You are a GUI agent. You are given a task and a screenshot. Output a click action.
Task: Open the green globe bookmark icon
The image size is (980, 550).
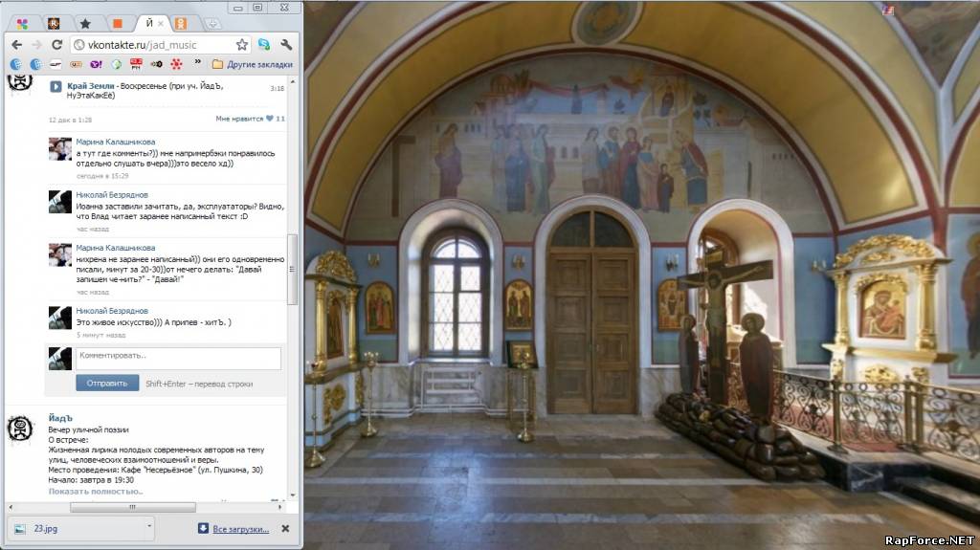(x=116, y=64)
